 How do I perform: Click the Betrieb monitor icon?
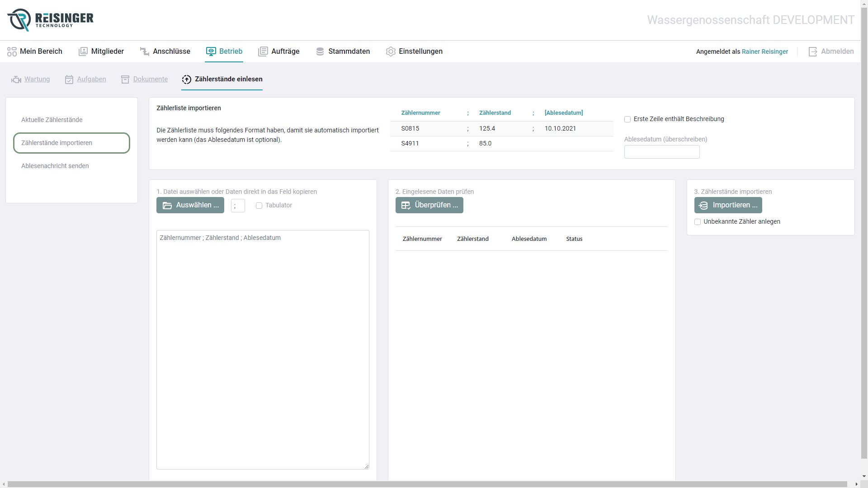click(211, 52)
